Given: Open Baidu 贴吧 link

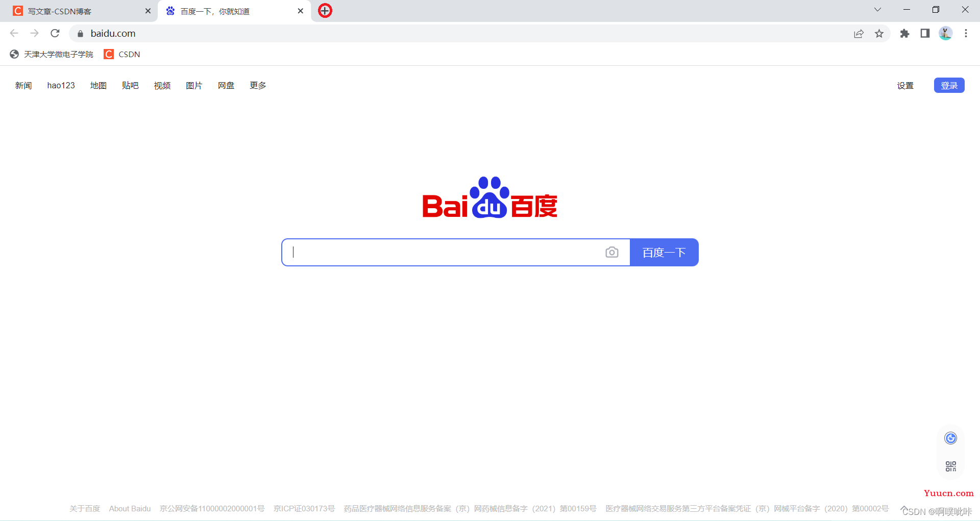Looking at the screenshot, I should click(130, 85).
